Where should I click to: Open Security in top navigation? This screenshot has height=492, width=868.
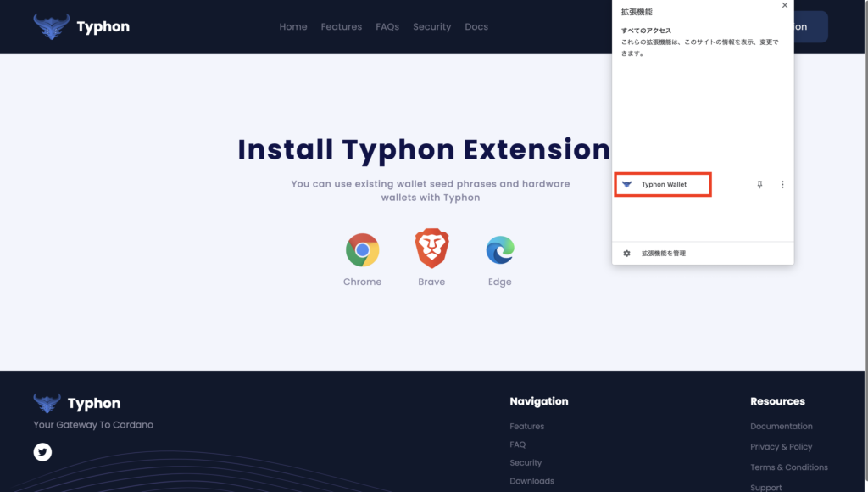tap(431, 27)
